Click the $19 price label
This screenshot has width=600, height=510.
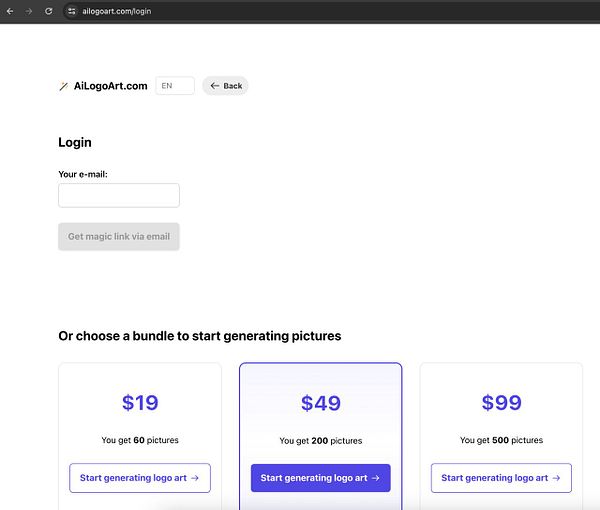pyautogui.click(x=140, y=403)
